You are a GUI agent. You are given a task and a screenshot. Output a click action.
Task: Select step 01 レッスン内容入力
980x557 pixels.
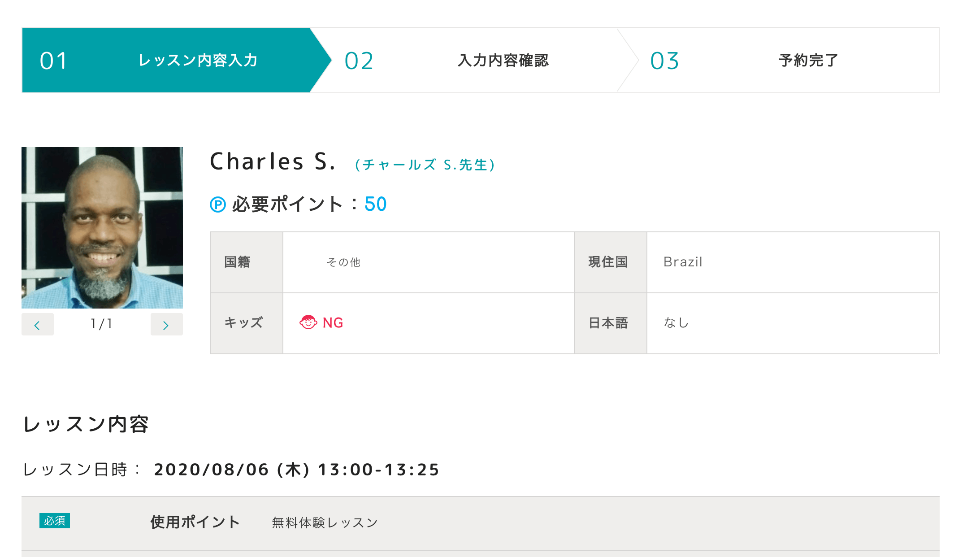coord(166,61)
